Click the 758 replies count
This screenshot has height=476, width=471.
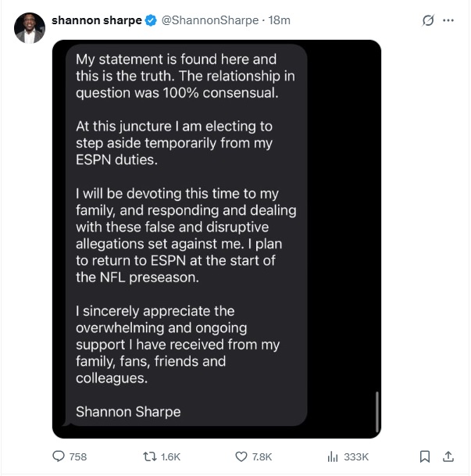(x=78, y=457)
